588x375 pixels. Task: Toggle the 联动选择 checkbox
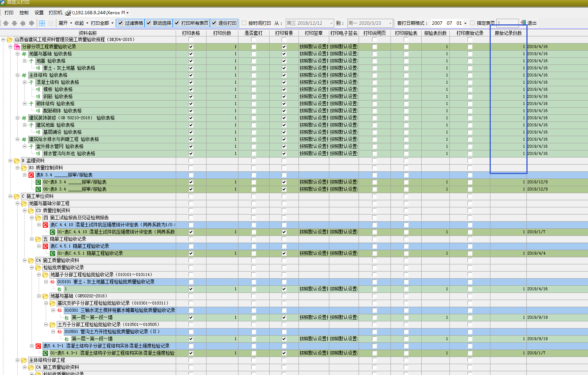tap(149, 23)
